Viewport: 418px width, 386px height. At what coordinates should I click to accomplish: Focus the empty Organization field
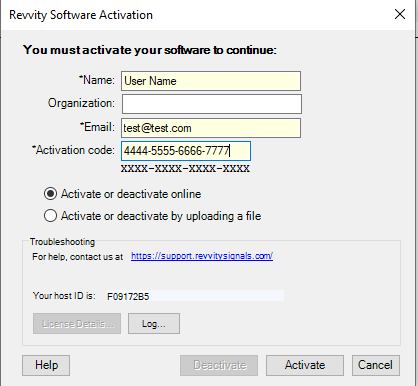coord(212,104)
